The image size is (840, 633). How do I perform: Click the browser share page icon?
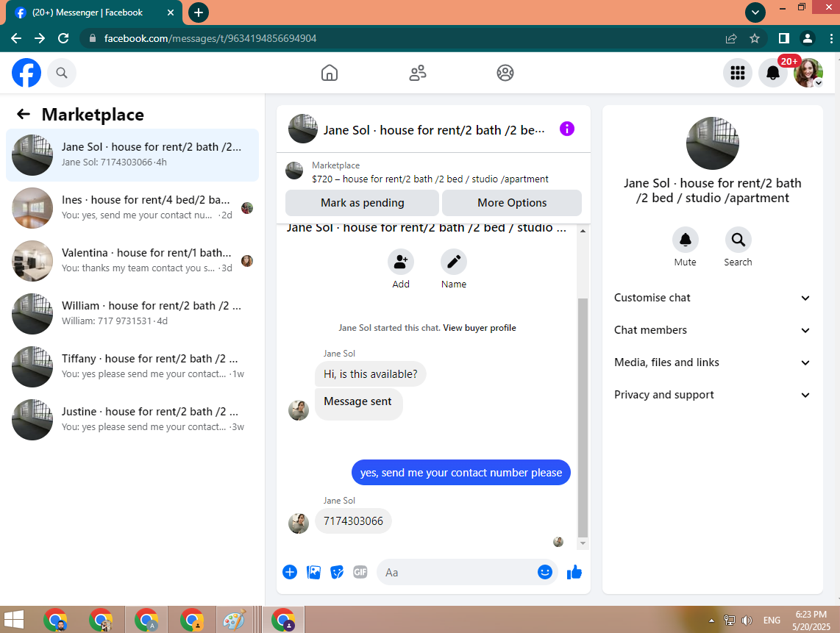[731, 38]
